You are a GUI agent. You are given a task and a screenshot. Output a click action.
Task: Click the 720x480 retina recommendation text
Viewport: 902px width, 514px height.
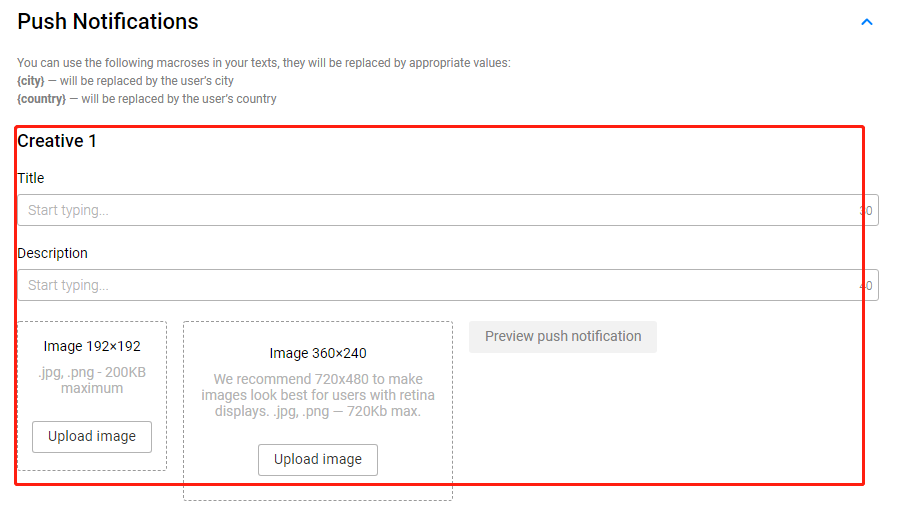point(318,395)
